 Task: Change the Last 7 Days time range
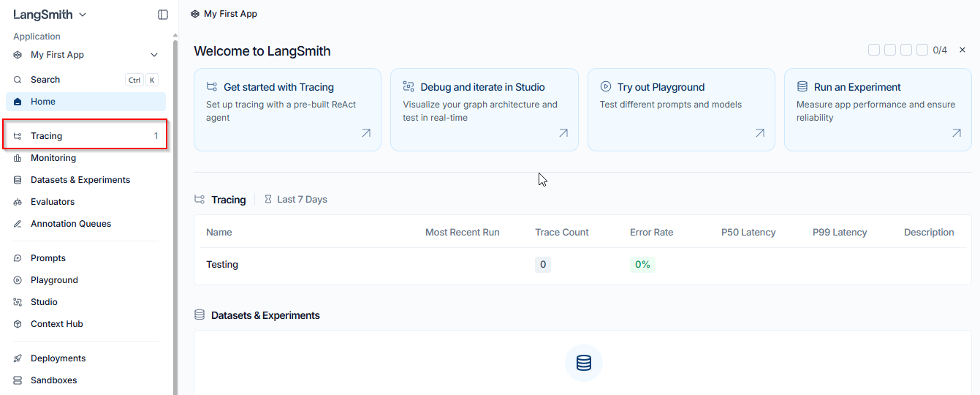(x=295, y=200)
